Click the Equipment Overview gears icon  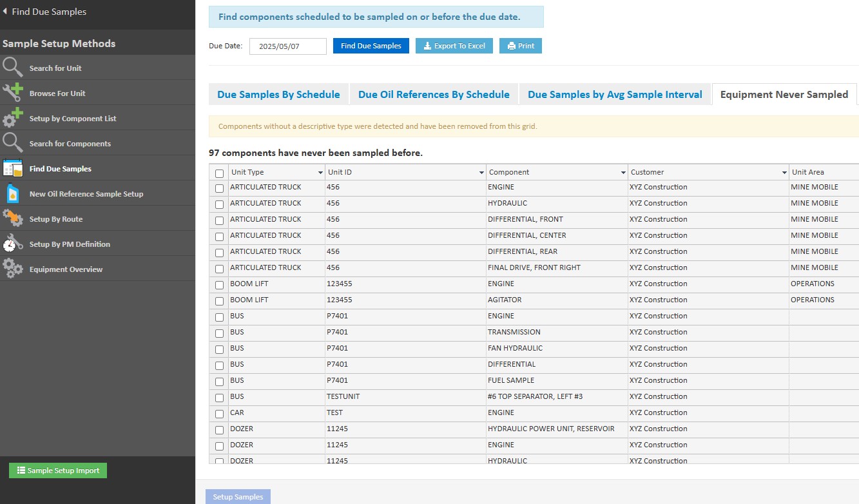pyautogui.click(x=13, y=269)
